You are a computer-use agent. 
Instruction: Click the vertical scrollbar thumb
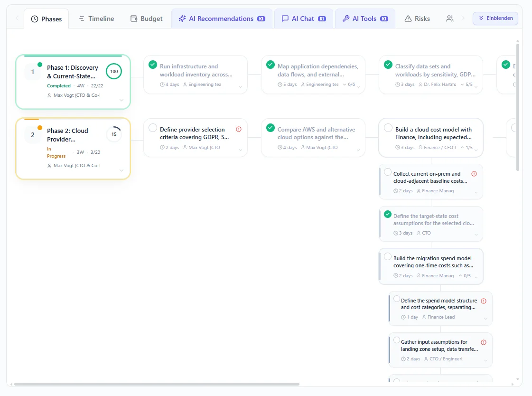pos(517,107)
